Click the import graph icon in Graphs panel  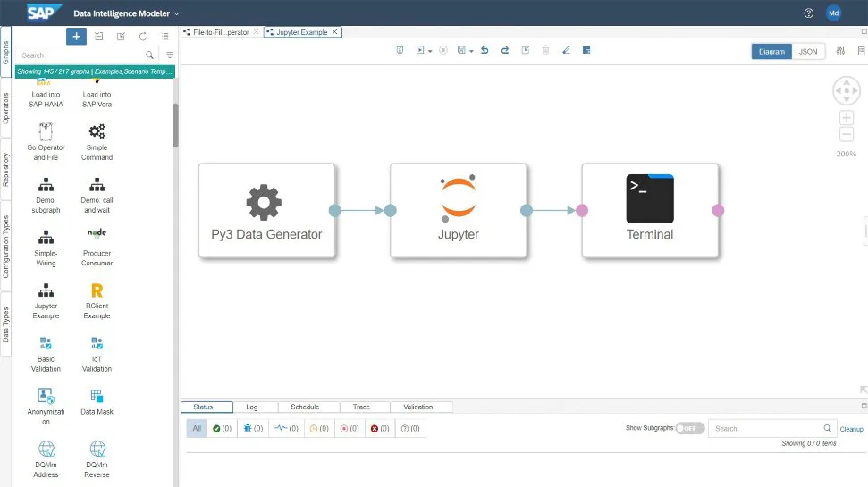pyautogui.click(x=98, y=37)
